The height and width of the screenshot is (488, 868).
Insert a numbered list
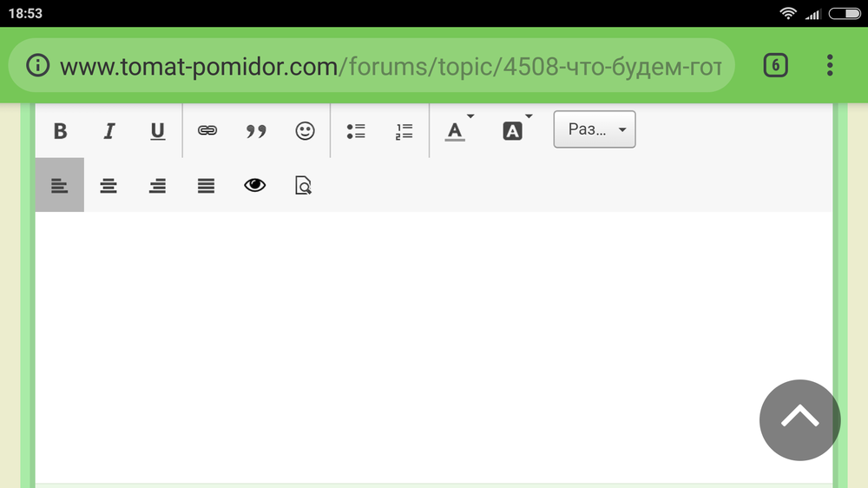point(404,131)
